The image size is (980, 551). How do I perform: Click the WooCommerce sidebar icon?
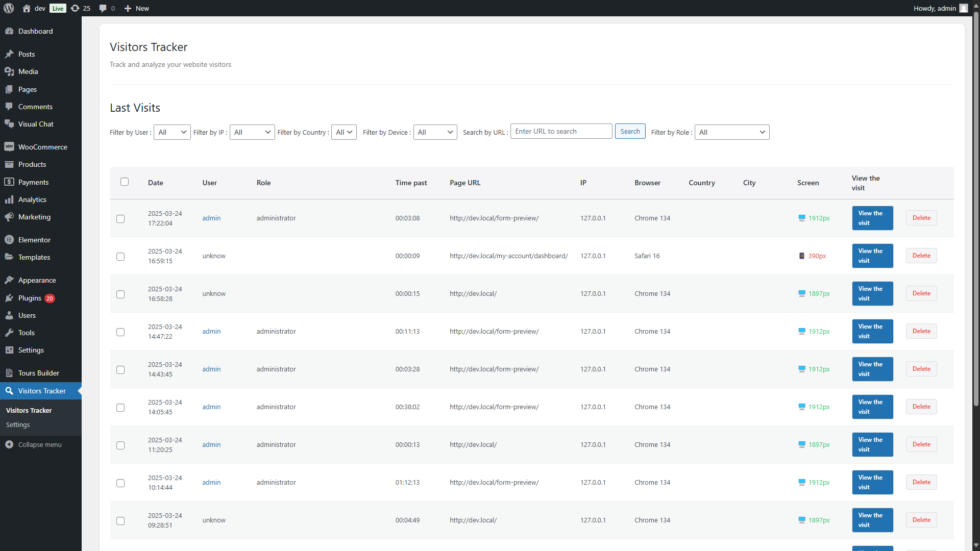(x=9, y=147)
